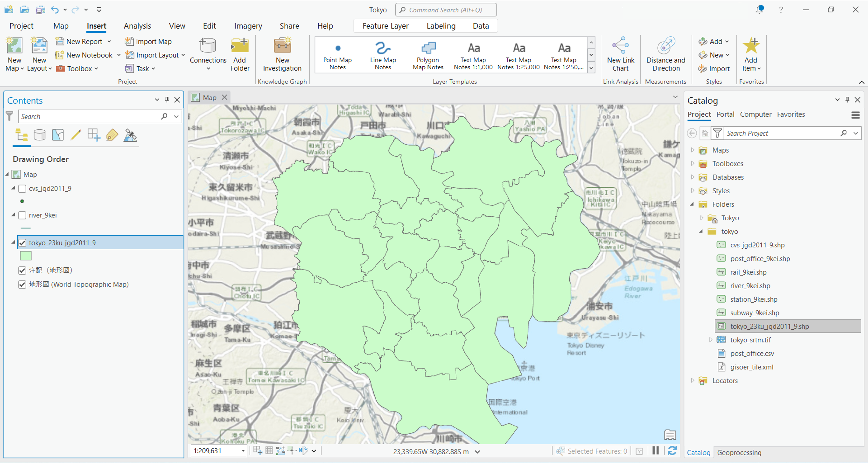Expand the Databases node in Catalog
The height and width of the screenshot is (463, 868).
point(692,177)
